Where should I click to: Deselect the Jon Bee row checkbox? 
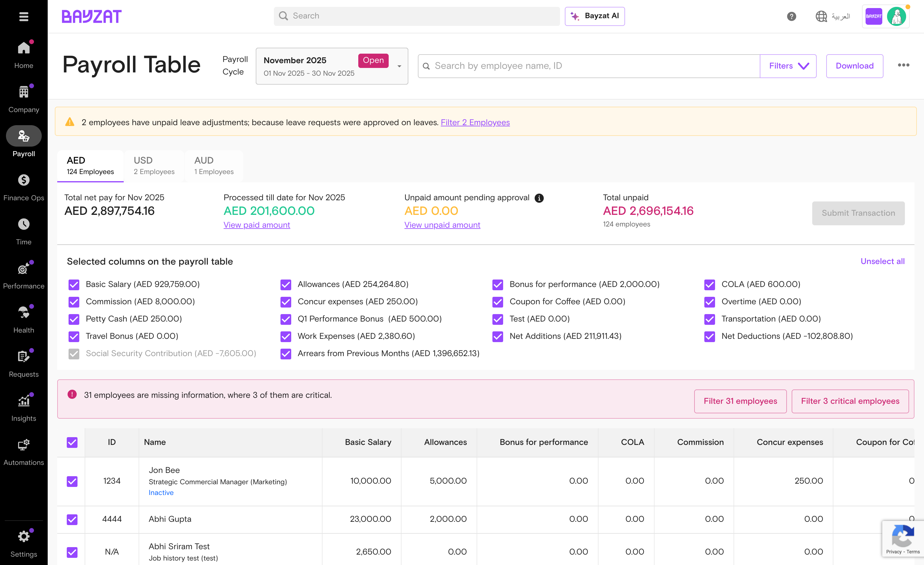(x=72, y=481)
